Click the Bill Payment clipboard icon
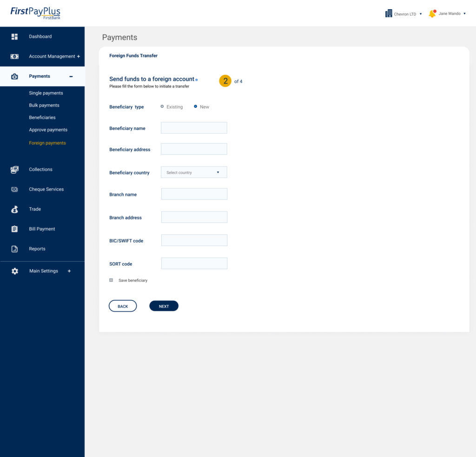476x457 pixels. click(14, 229)
